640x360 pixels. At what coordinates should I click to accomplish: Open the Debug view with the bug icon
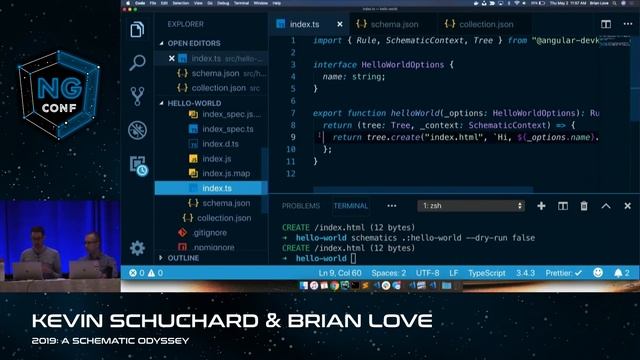click(137, 131)
